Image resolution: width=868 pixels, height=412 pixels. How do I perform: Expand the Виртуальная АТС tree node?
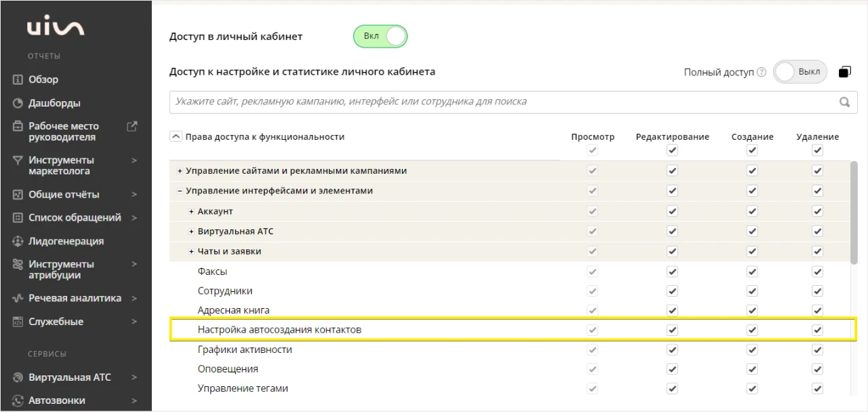pos(191,231)
